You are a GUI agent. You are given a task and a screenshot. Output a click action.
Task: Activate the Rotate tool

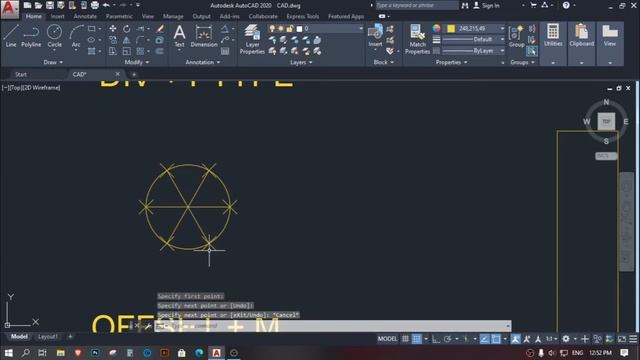(127, 29)
